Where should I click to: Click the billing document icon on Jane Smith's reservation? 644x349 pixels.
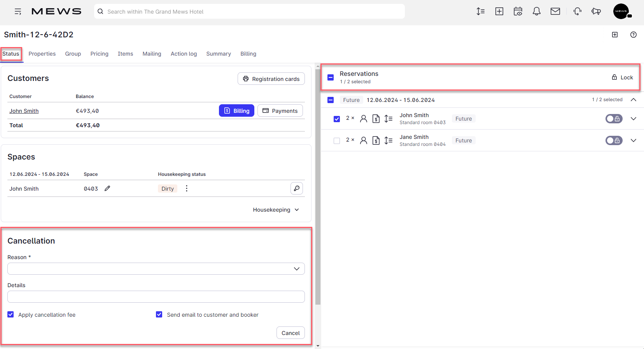[376, 140]
